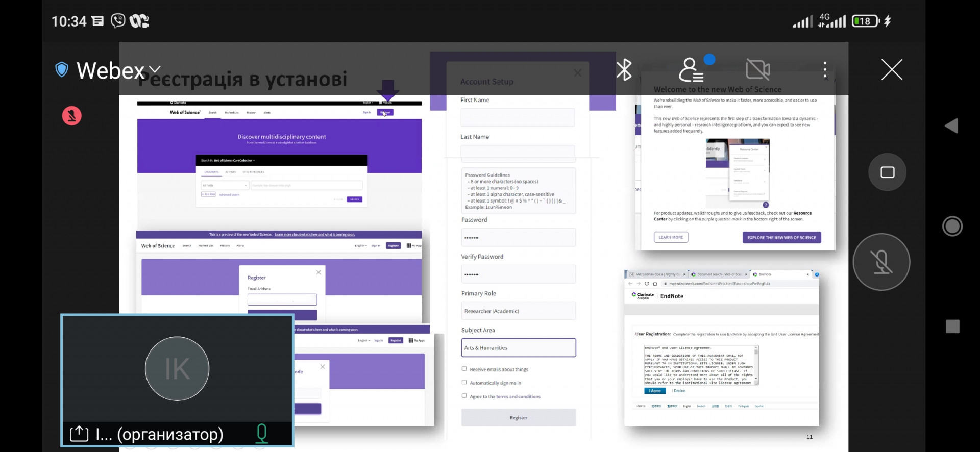Screen dimensions: 980x452
Task: Expand the Webex meeting info chevron
Action: [x=155, y=69]
